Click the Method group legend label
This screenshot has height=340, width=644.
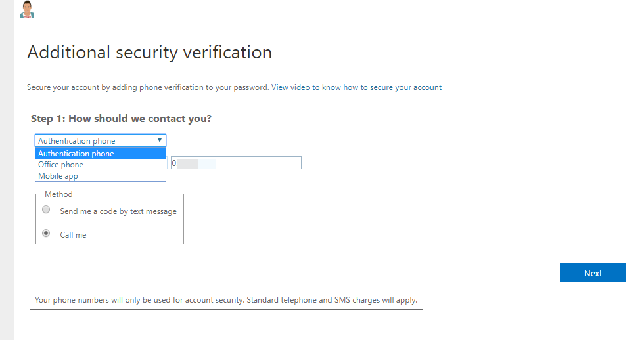58,194
